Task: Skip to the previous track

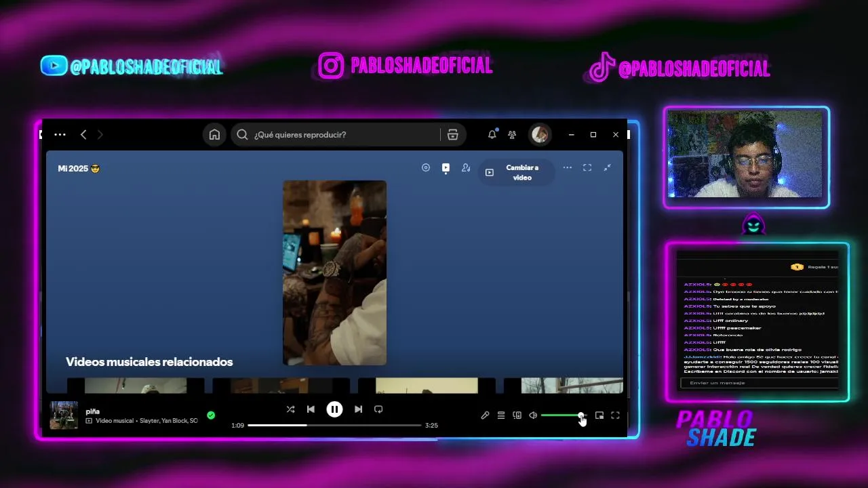Action: click(x=311, y=409)
